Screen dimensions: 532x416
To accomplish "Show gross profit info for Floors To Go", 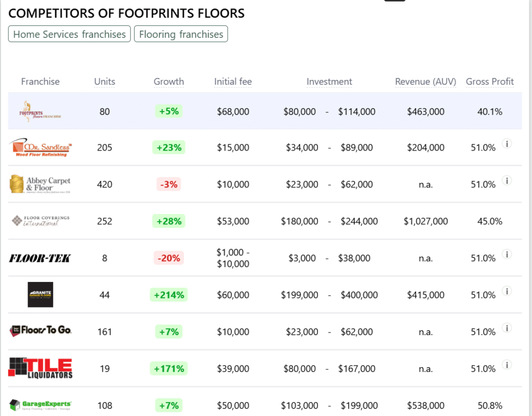I will tap(507, 328).
